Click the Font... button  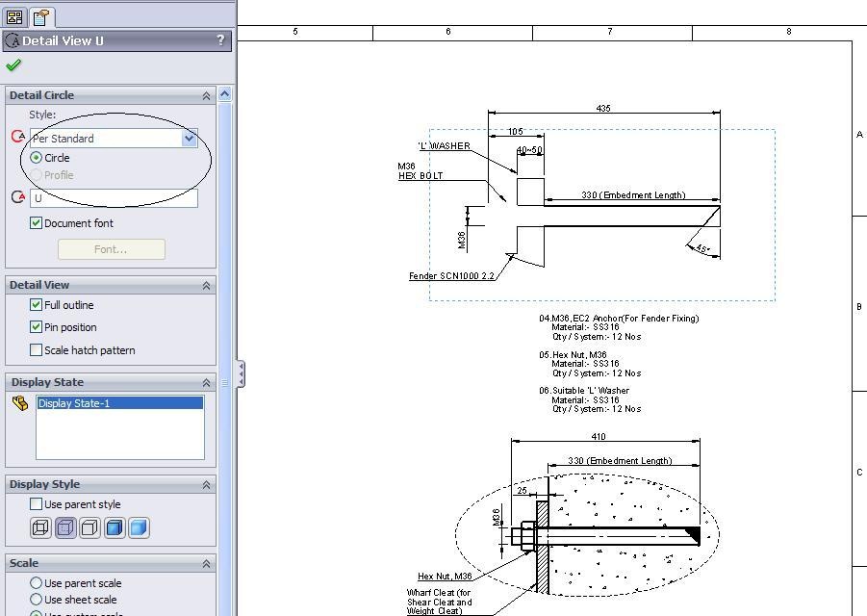pos(111,249)
